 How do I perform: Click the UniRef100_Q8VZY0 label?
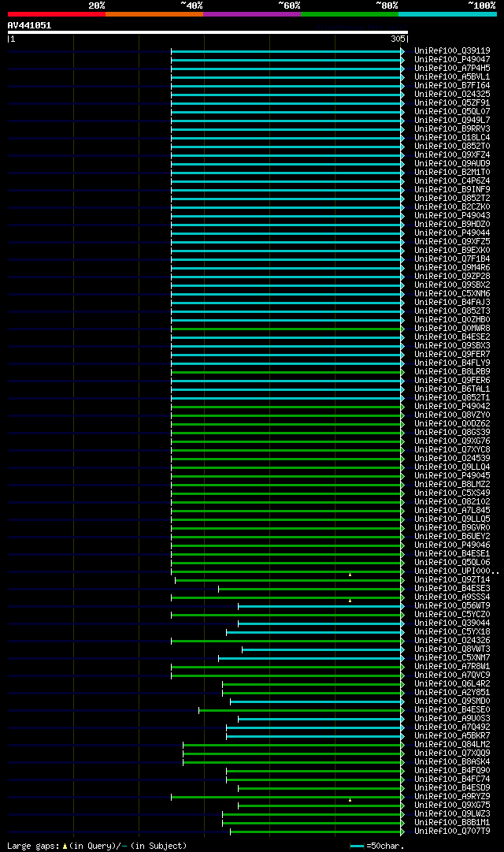[452, 415]
